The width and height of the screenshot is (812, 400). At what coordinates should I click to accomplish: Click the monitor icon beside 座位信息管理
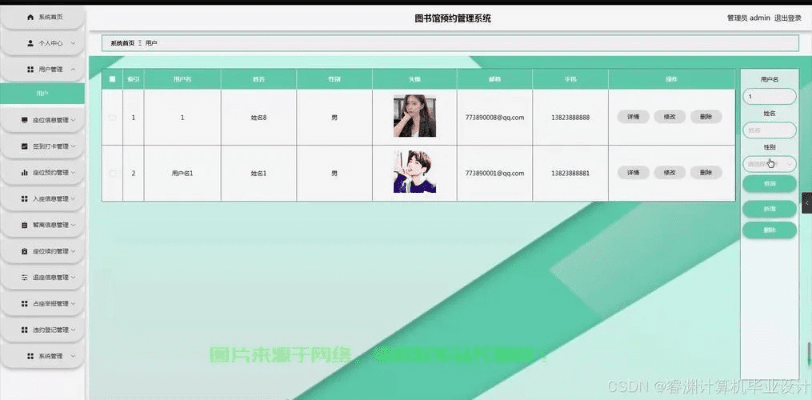click(24, 120)
